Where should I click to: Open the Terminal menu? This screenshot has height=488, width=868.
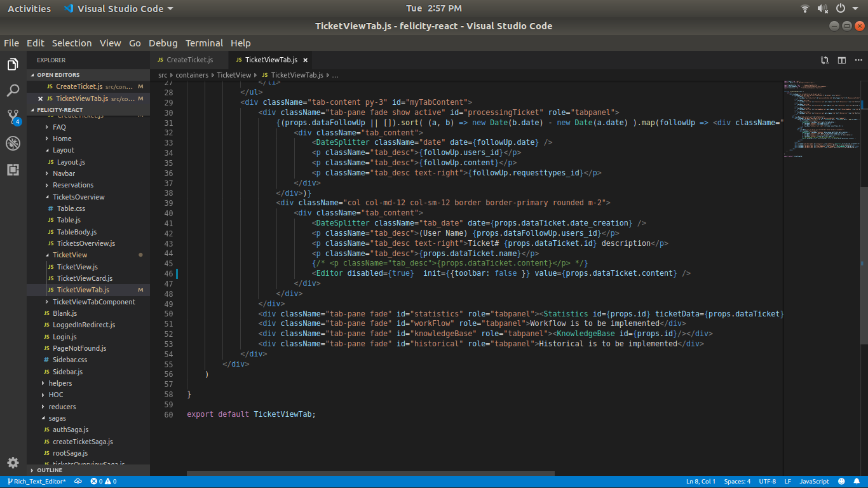pos(204,43)
